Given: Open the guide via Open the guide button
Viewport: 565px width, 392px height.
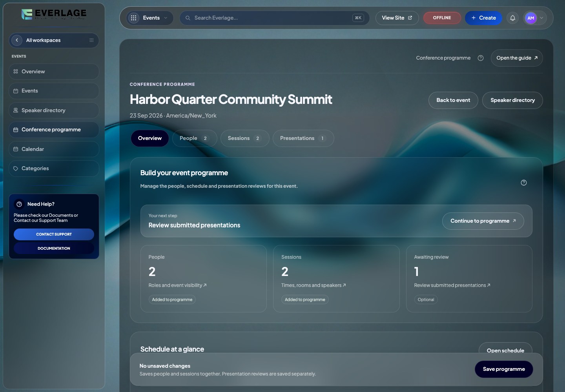Looking at the screenshot, I should pyautogui.click(x=517, y=58).
